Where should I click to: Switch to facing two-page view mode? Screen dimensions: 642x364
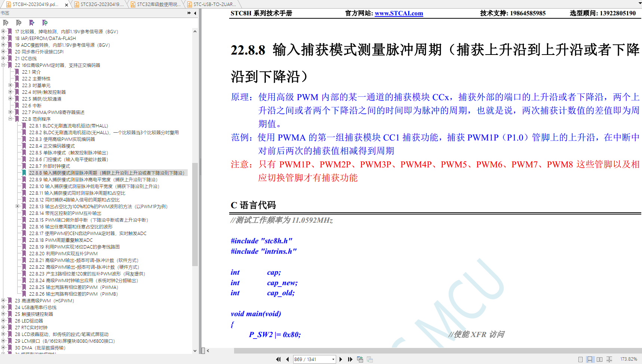coord(599,359)
